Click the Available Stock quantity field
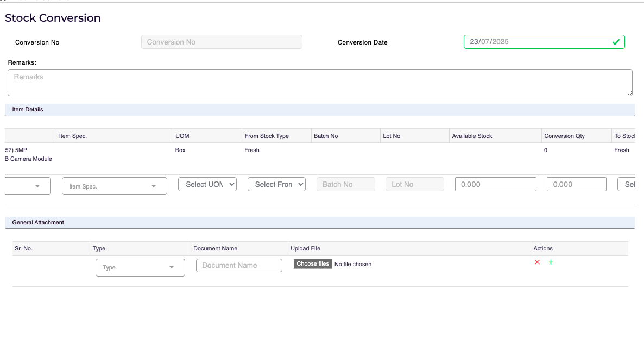Image resolution: width=644 pixels, height=364 pixels. pos(495,184)
